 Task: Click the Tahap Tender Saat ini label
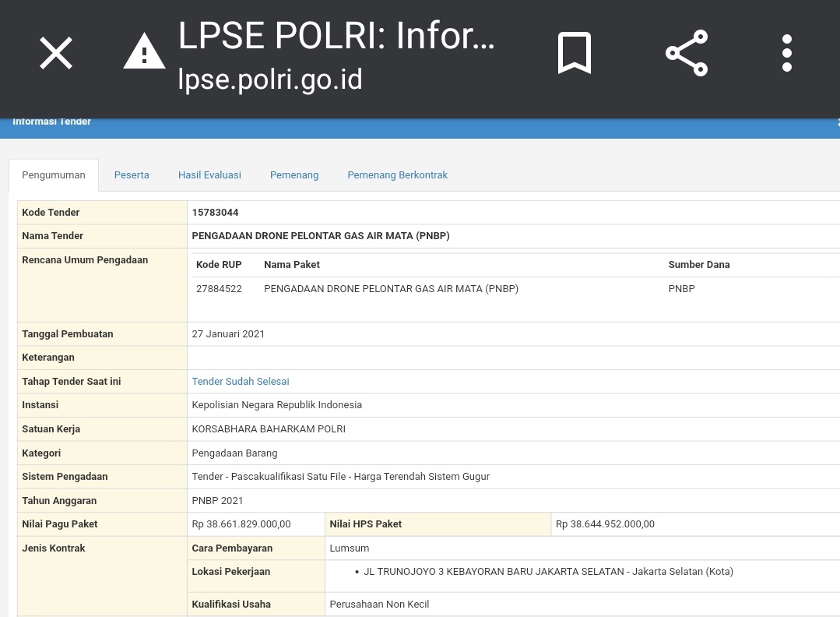[72, 381]
